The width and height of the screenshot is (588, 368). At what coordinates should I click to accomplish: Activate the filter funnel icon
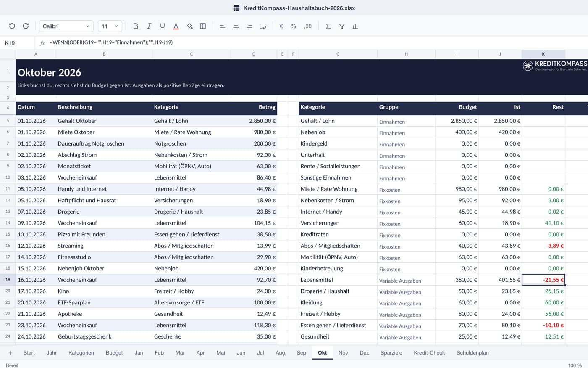pyautogui.click(x=342, y=26)
